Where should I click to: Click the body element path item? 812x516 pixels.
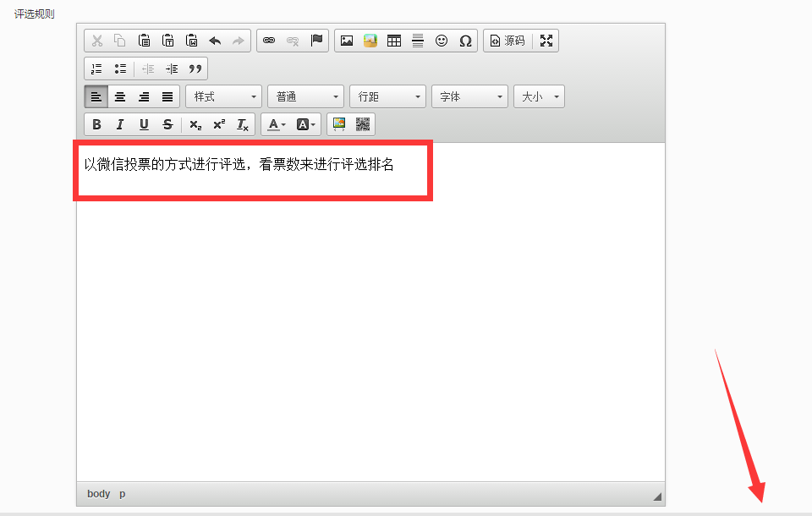coord(98,494)
